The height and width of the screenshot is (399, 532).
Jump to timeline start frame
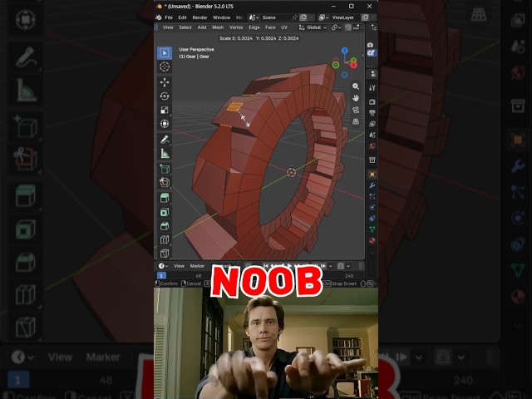[266, 266]
